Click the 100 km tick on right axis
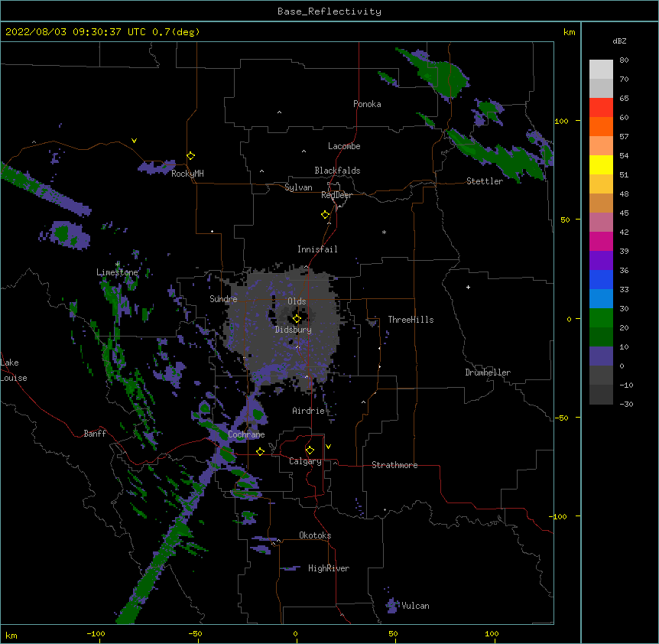659x644 pixels. 561,121
